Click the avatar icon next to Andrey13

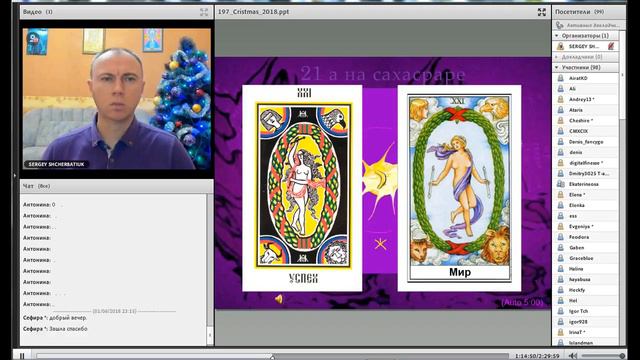(560, 99)
